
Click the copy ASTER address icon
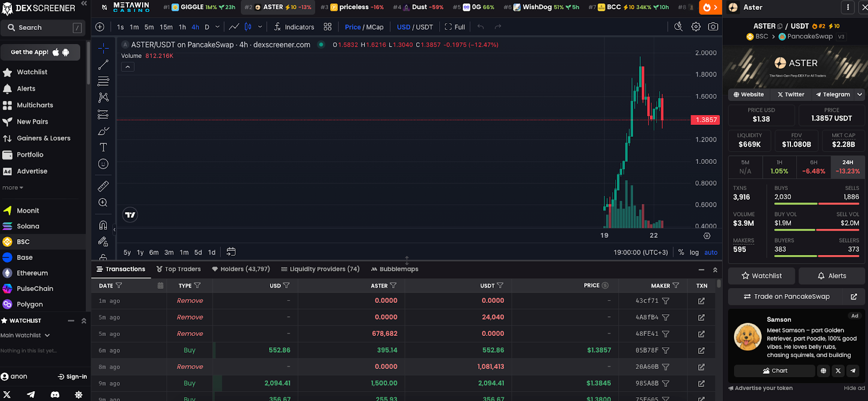(780, 26)
